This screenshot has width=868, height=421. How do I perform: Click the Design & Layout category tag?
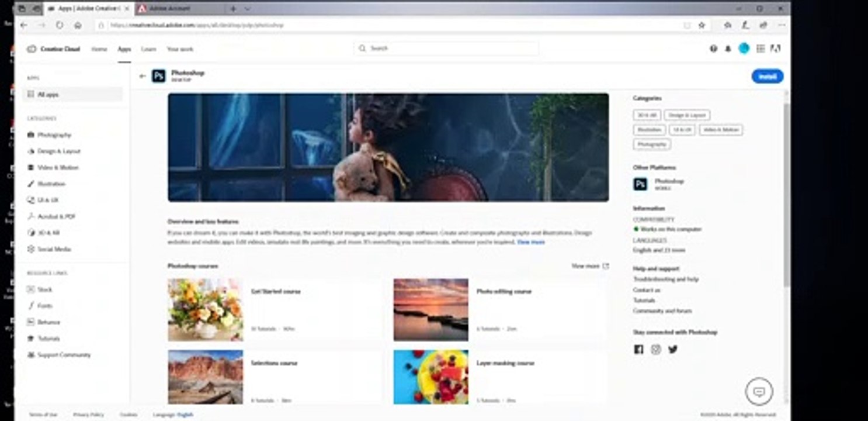point(687,115)
